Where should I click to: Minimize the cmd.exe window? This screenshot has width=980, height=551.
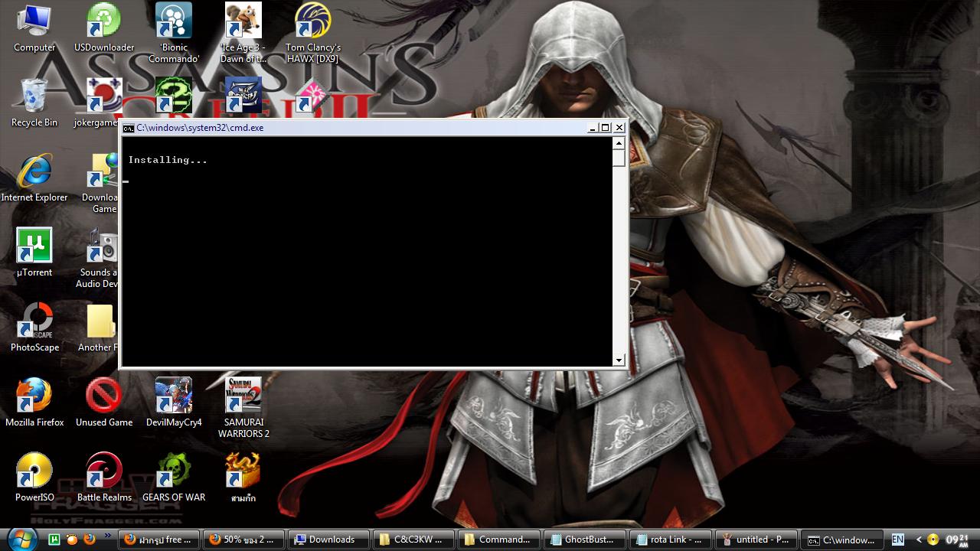[593, 128]
